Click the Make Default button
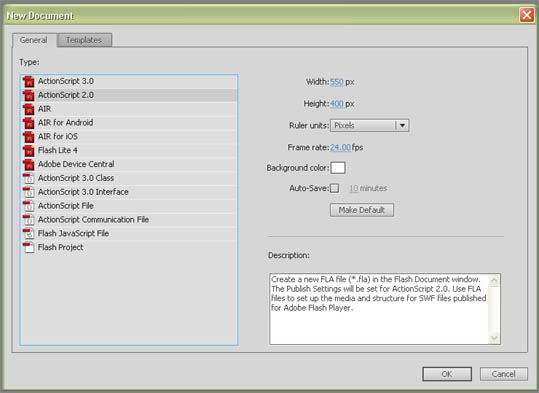The image size is (539, 393). pos(362,210)
